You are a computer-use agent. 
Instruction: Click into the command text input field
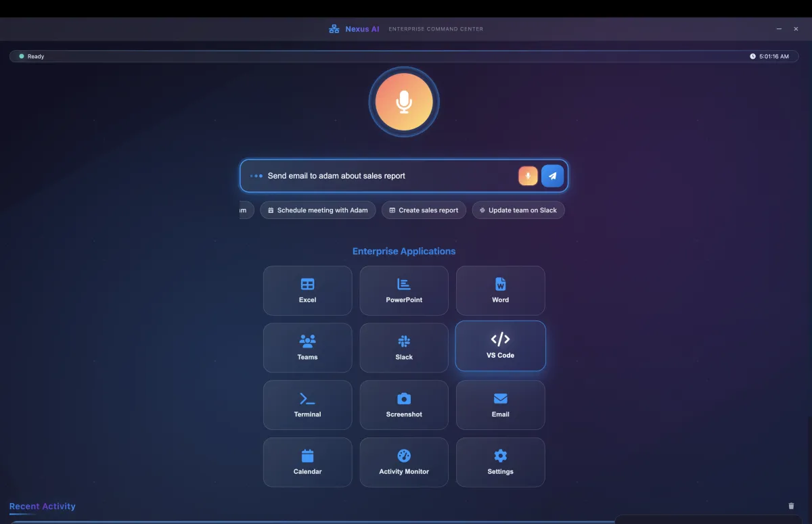click(389, 176)
